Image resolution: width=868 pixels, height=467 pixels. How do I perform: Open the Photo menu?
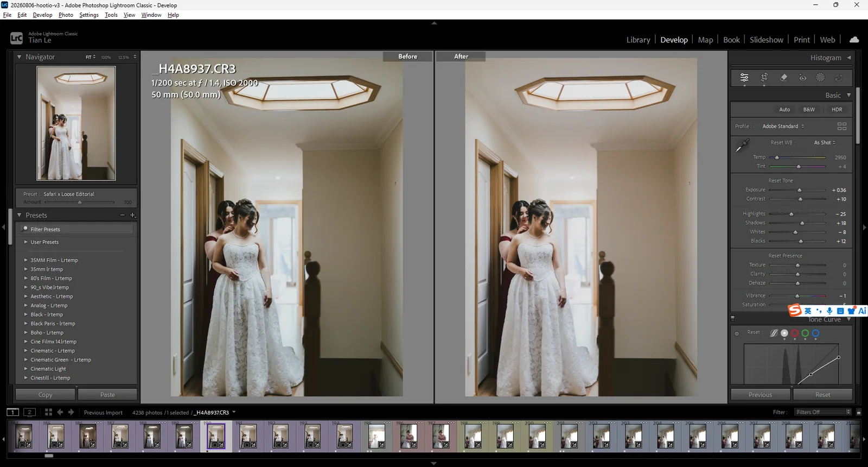(x=66, y=15)
